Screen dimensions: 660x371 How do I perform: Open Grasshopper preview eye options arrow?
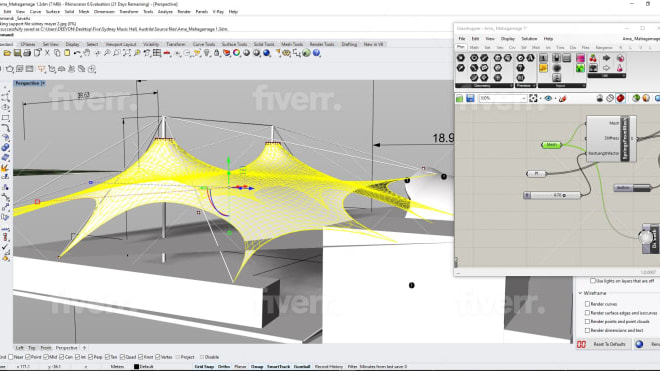pyautogui.click(x=555, y=99)
